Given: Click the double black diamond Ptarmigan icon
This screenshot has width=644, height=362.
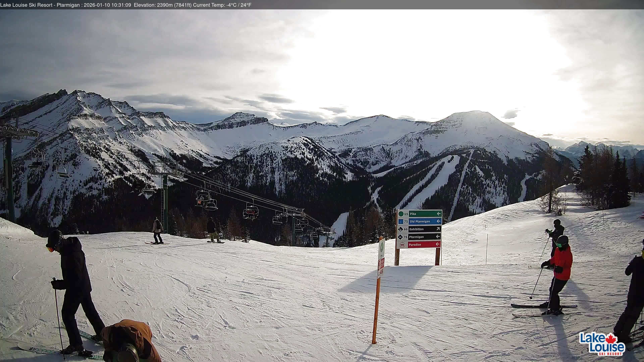Looking at the screenshot, I should click(x=400, y=237).
